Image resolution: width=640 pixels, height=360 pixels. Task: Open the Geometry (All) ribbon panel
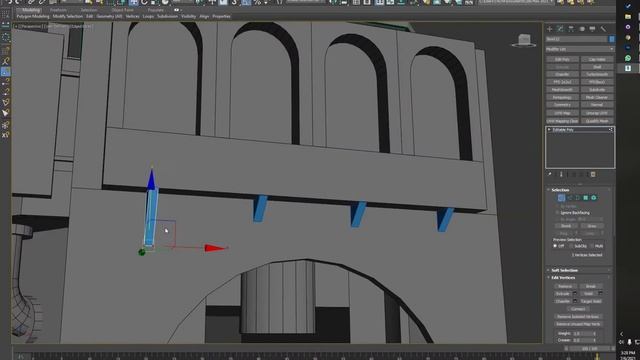[109, 17]
